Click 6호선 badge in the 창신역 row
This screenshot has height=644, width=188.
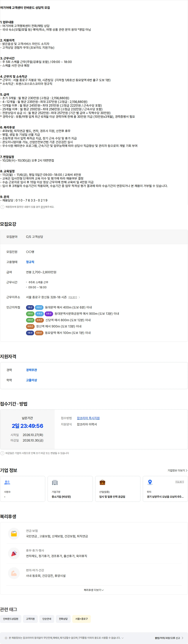30,326
